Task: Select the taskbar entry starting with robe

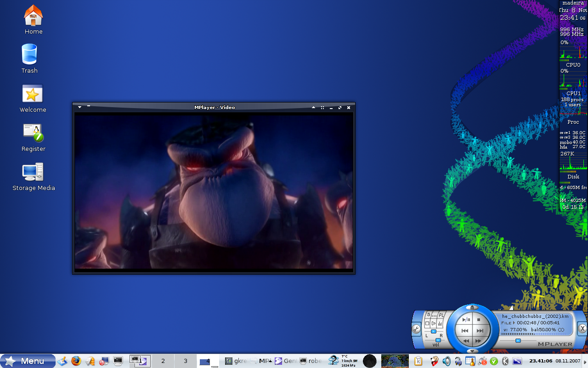Action: [311, 361]
